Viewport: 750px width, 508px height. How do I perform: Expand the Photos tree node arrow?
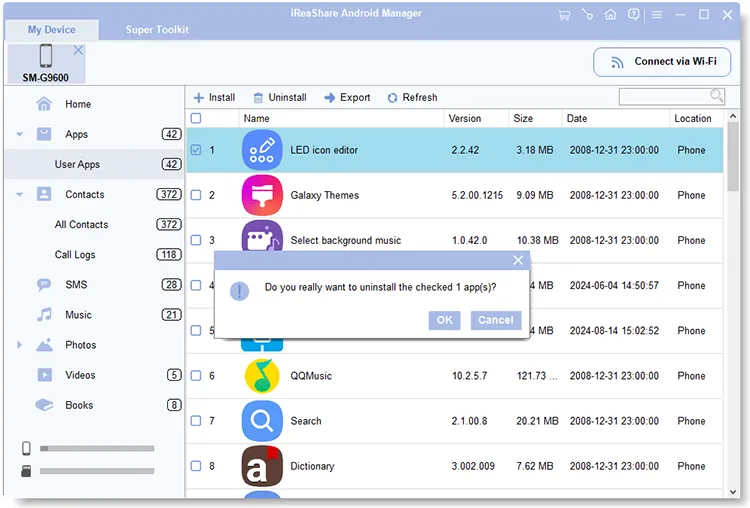point(19,345)
